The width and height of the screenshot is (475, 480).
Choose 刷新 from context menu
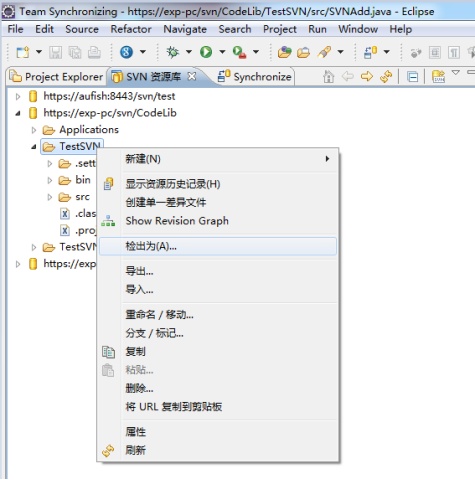click(218, 450)
